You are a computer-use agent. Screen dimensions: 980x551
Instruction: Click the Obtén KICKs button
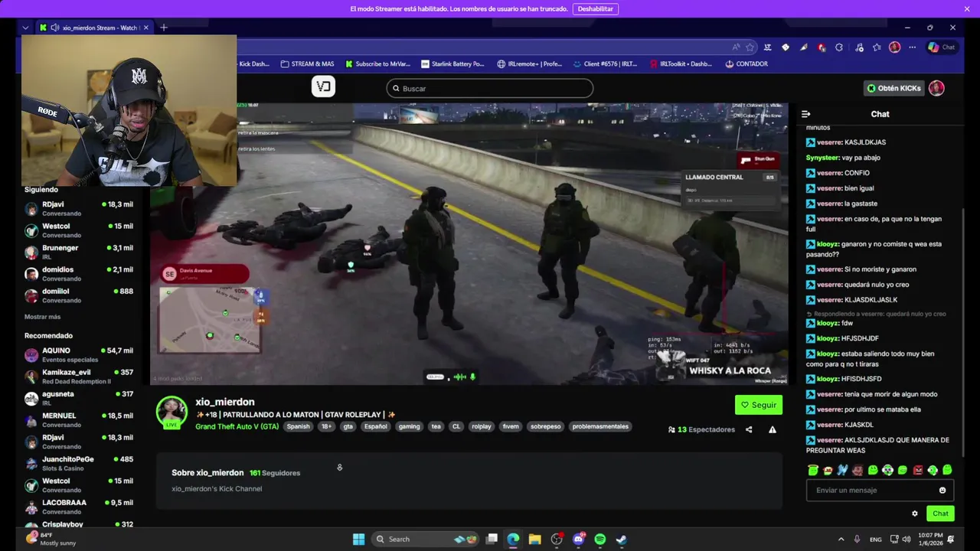coord(893,89)
